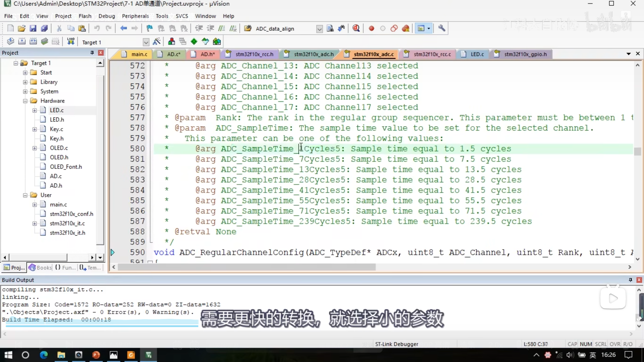
Task: Click the Cut scissors icon
Action: (x=59, y=28)
